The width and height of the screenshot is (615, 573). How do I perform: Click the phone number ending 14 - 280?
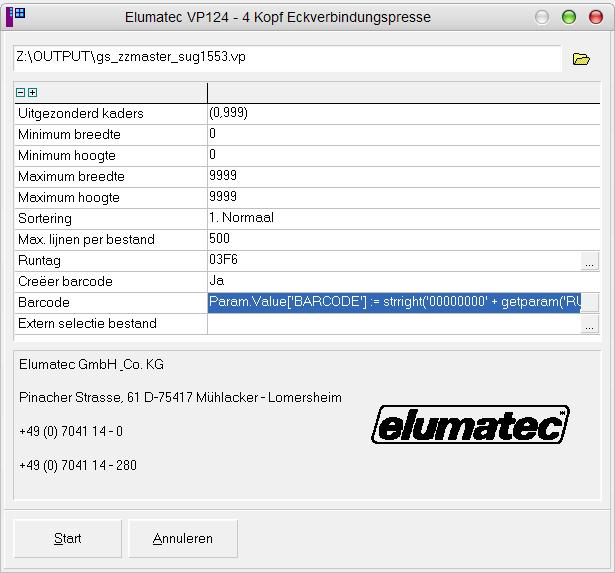pos(78,466)
